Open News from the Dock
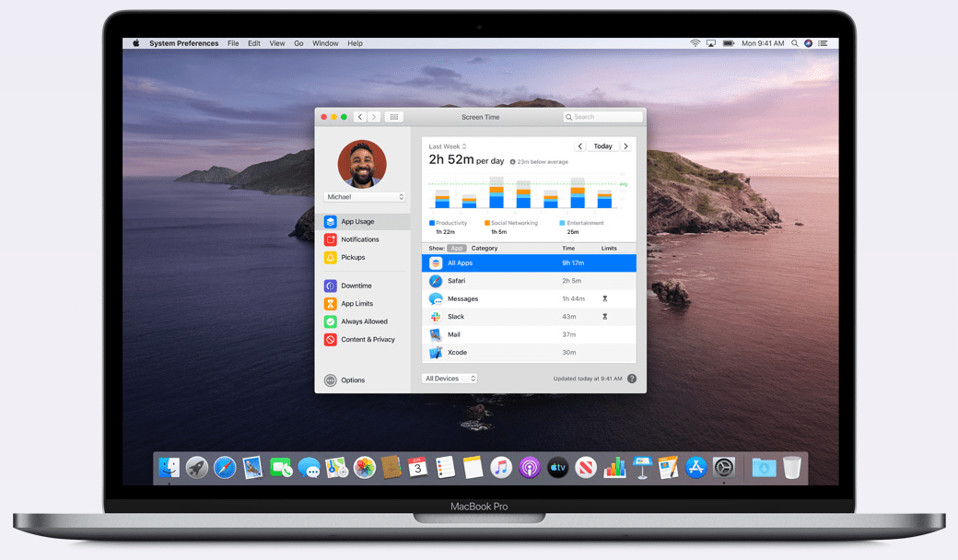The height and width of the screenshot is (560, 958). [x=585, y=468]
